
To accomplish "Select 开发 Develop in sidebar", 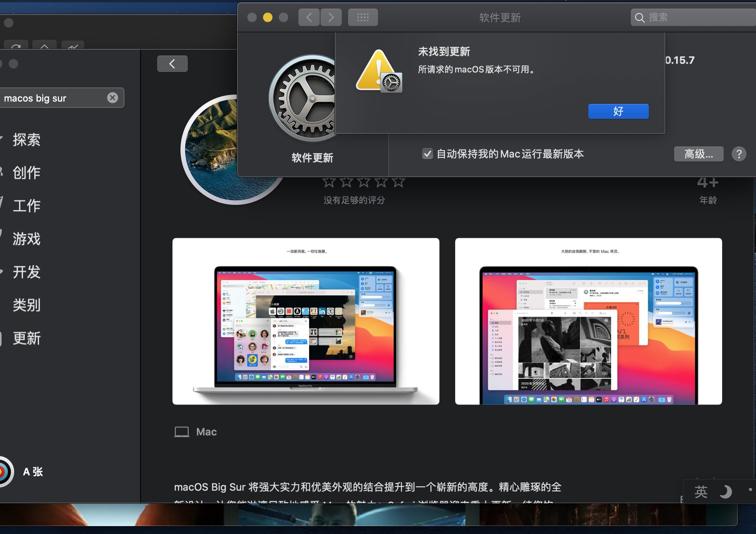I will tap(26, 272).
